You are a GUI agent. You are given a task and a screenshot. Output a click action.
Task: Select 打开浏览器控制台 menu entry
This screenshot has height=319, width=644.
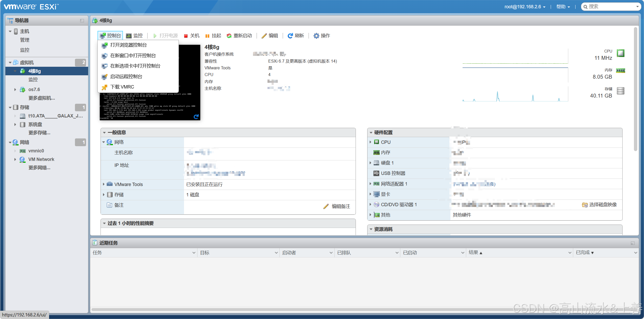[138, 45]
